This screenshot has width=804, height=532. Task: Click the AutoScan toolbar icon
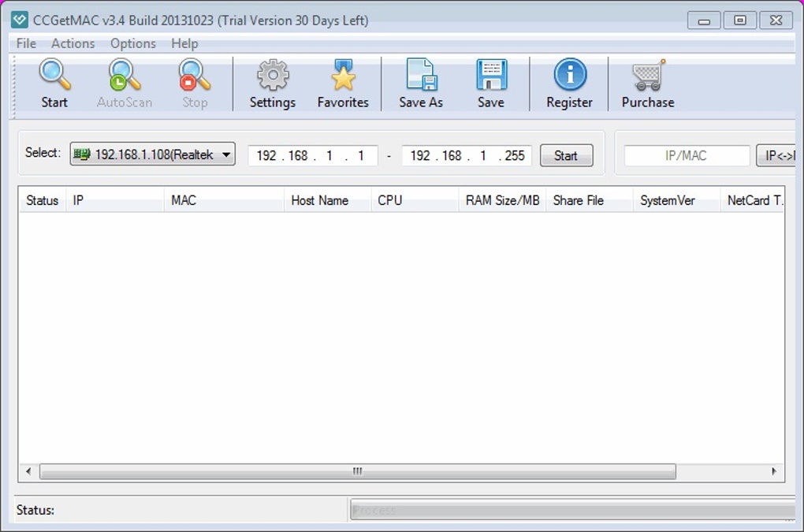[124, 75]
